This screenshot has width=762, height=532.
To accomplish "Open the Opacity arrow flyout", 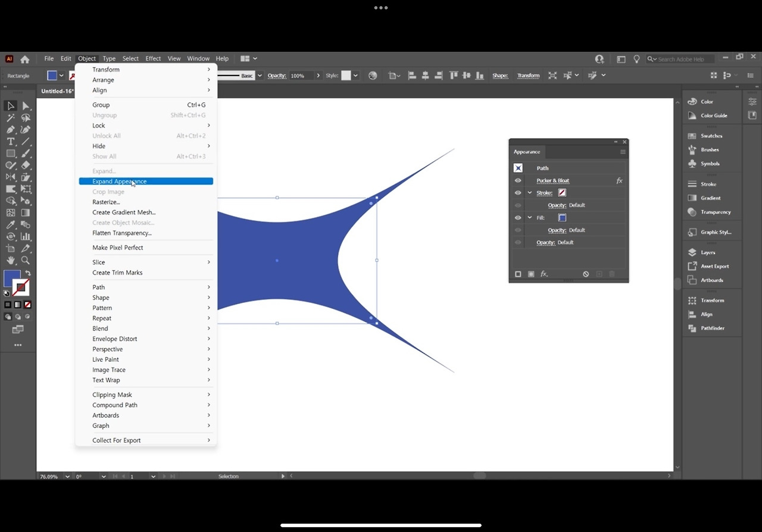I will coord(318,76).
